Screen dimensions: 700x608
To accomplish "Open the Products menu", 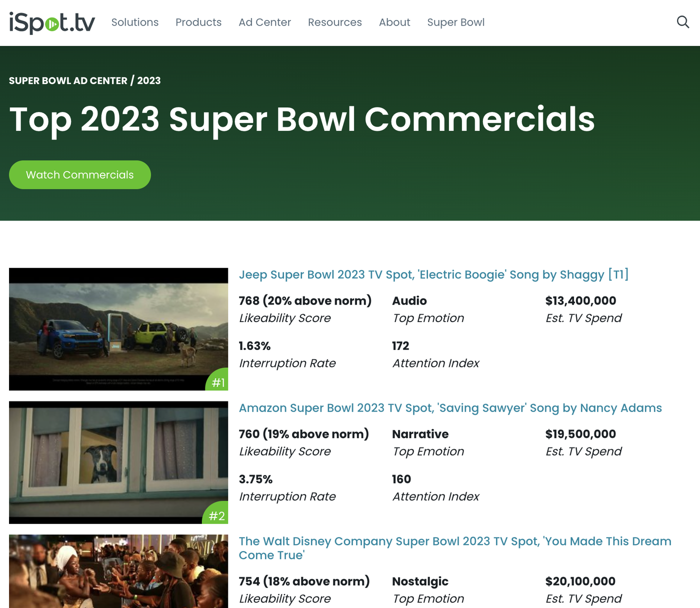I will click(x=198, y=22).
